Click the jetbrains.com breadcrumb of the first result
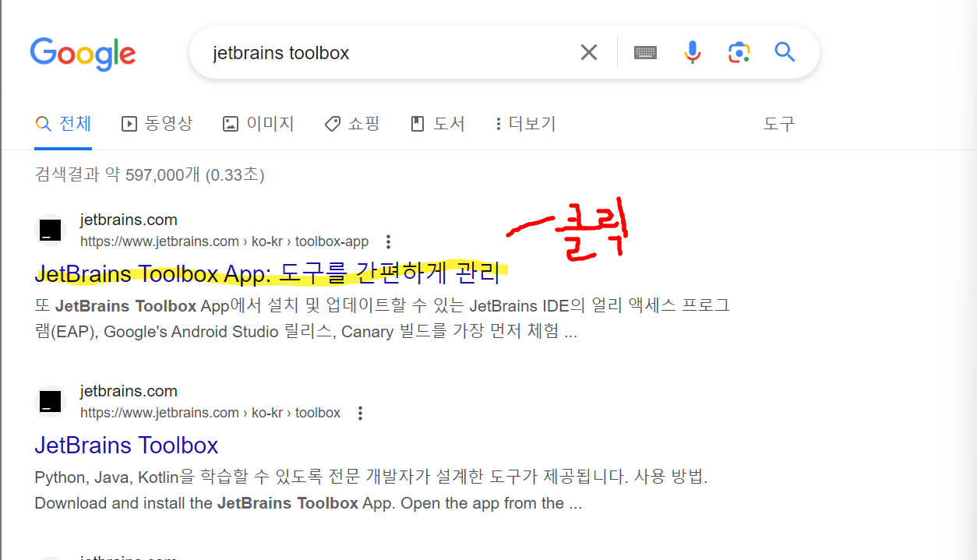This screenshot has height=560, width=977. coord(129,220)
